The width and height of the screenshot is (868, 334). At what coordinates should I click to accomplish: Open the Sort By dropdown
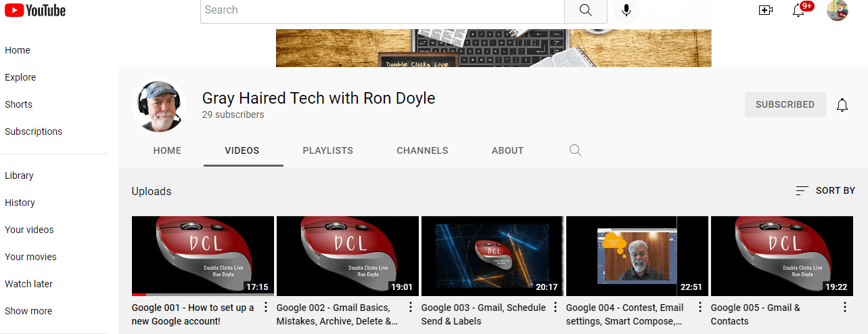pyautogui.click(x=825, y=191)
